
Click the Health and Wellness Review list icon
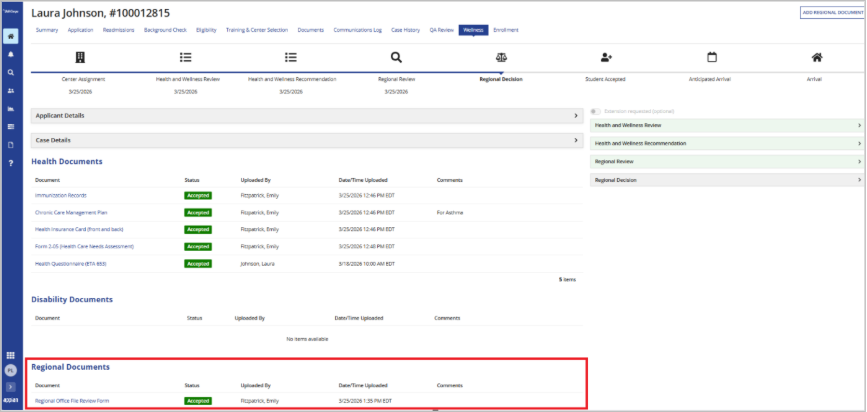186,58
